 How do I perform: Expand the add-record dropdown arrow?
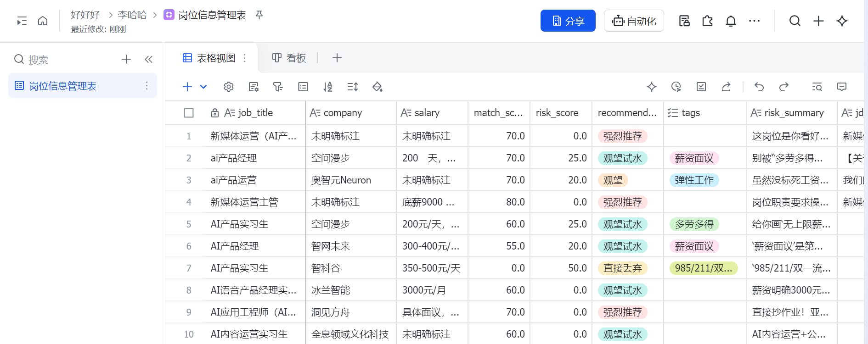coord(203,87)
